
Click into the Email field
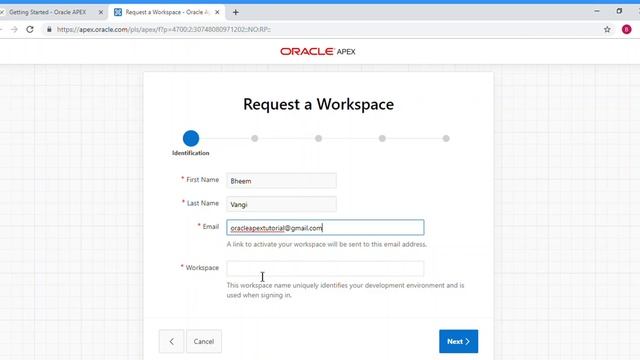tap(325, 227)
